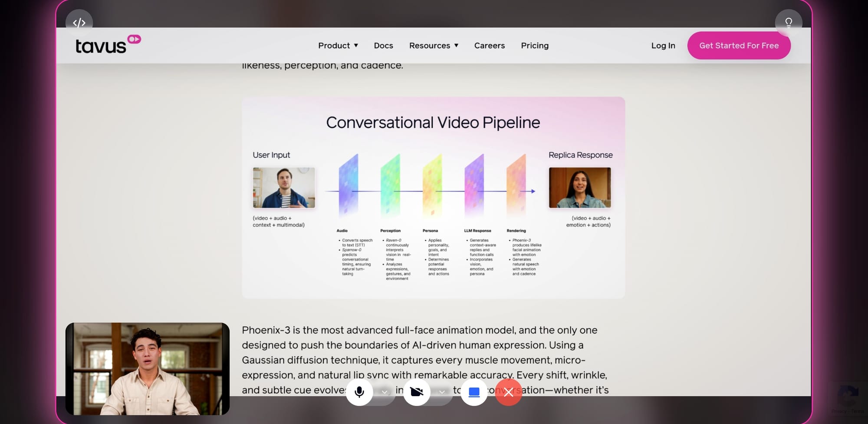This screenshot has height=424, width=868.
Task: Click the 'Replica Response' label
Action: tap(581, 155)
